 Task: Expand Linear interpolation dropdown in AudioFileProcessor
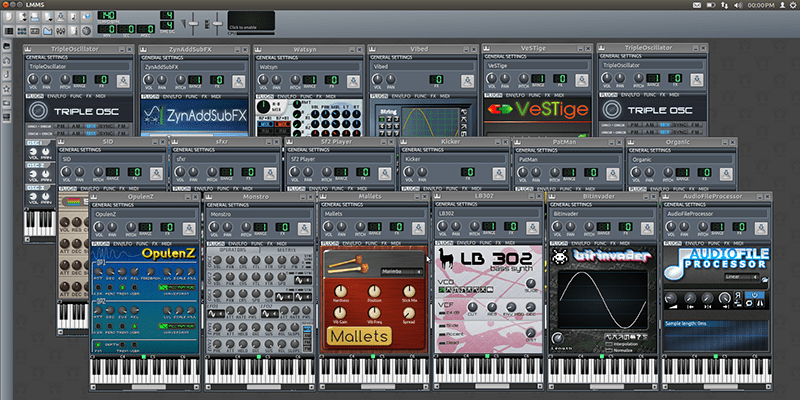(741, 277)
